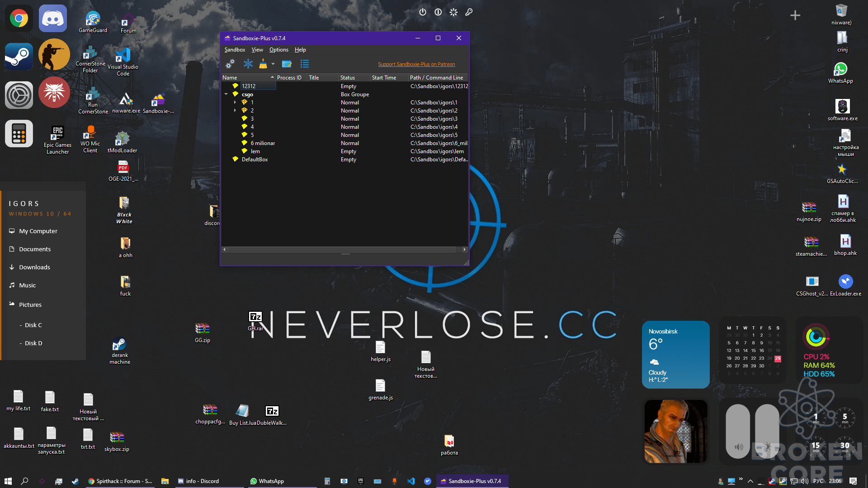Open GSAutoClicker star desktop icon
Viewport: 868px width, 488px height.
point(842,173)
